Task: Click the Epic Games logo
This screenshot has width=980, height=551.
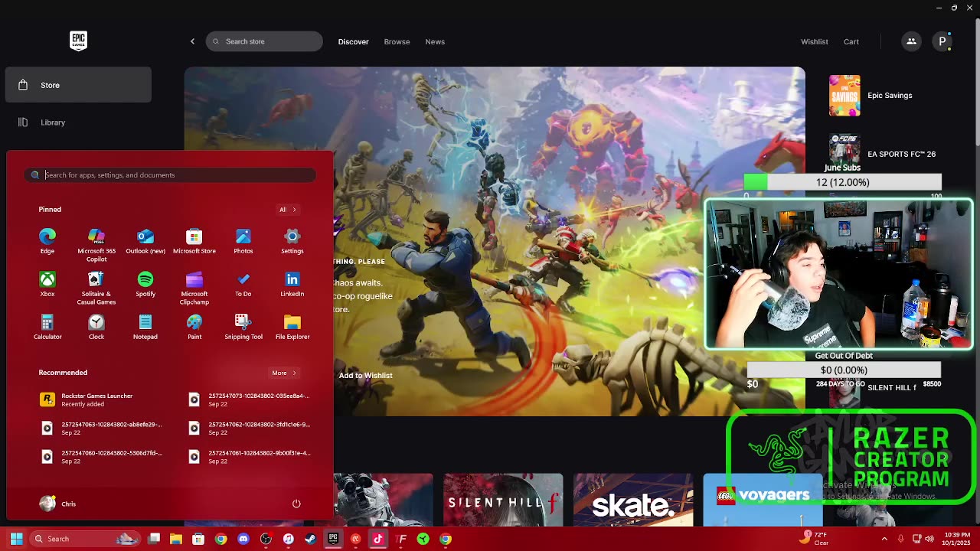Action: click(x=78, y=41)
